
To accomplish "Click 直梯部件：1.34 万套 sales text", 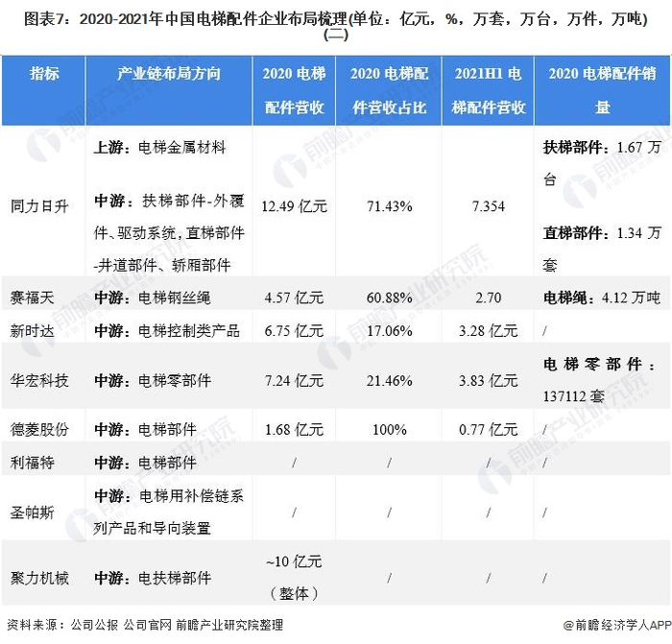I will pyautogui.click(x=602, y=249).
